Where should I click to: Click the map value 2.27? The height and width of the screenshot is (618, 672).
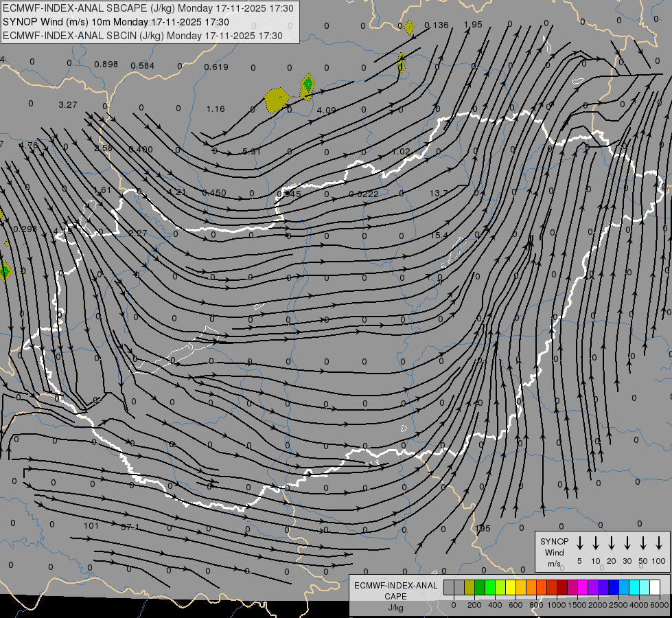[x=137, y=233]
